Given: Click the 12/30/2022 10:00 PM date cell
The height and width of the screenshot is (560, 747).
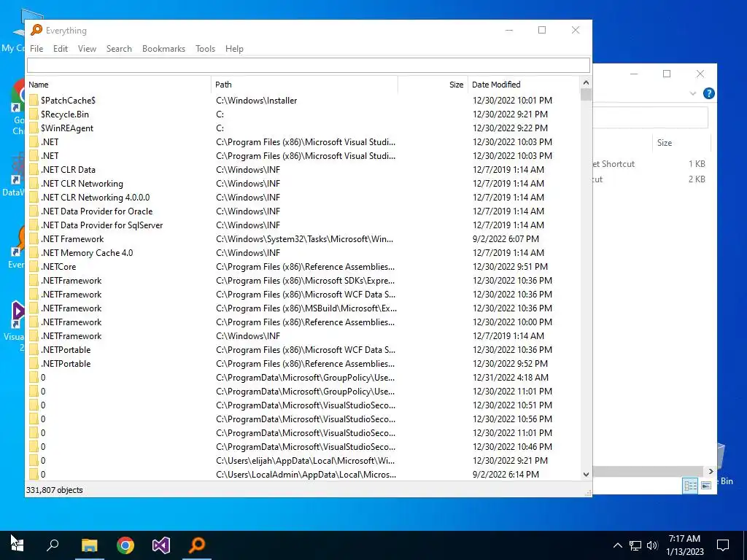Looking at the screenshot, I should [x=512, y=322].
